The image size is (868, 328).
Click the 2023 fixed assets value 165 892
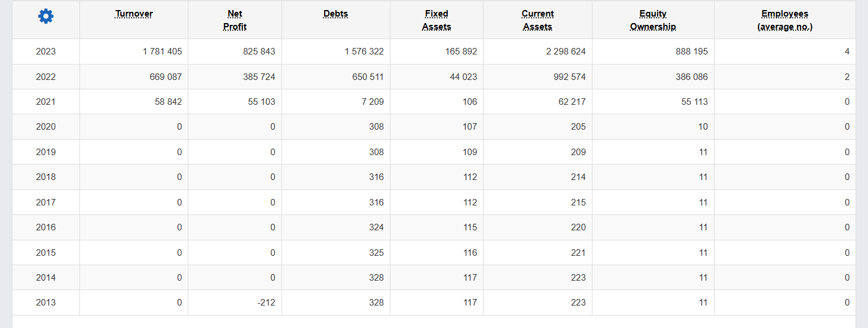point(461,52)
